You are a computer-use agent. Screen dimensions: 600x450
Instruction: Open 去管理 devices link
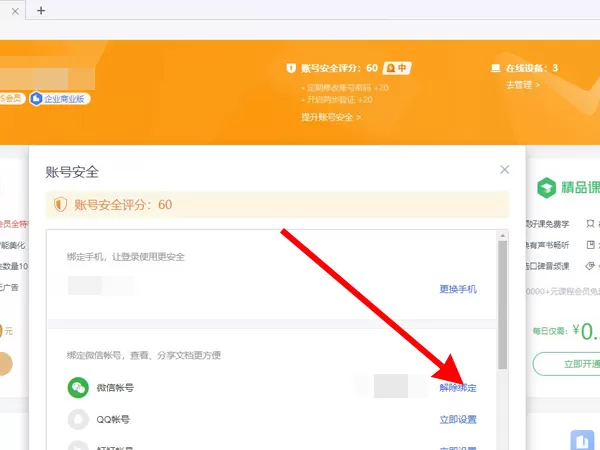(x=523, y=85)
